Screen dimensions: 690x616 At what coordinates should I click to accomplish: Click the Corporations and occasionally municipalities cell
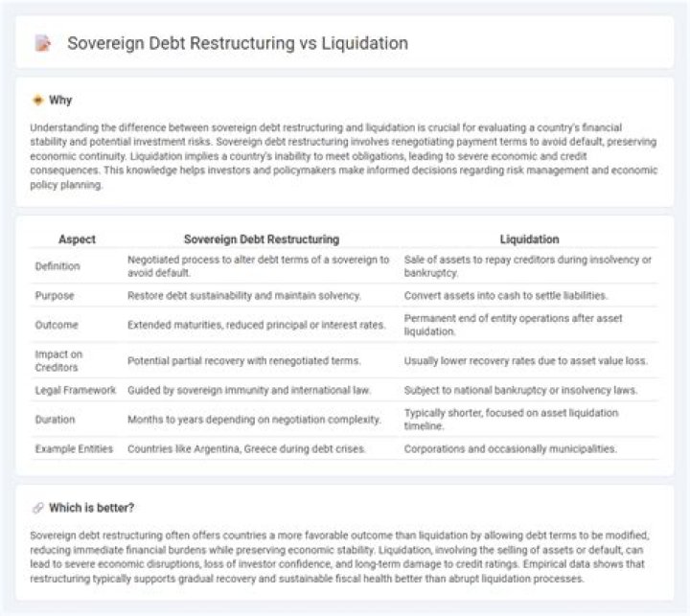coord(511,448)
